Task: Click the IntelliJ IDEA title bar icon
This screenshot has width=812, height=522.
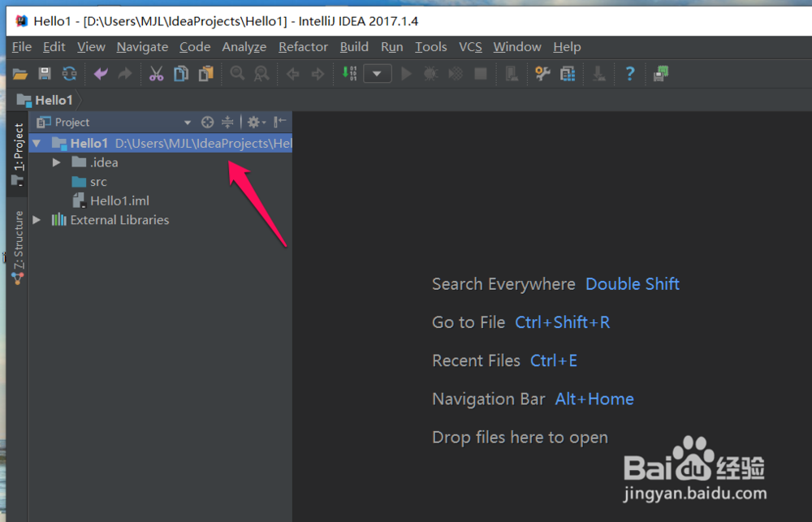Action: tap(21, 21)
